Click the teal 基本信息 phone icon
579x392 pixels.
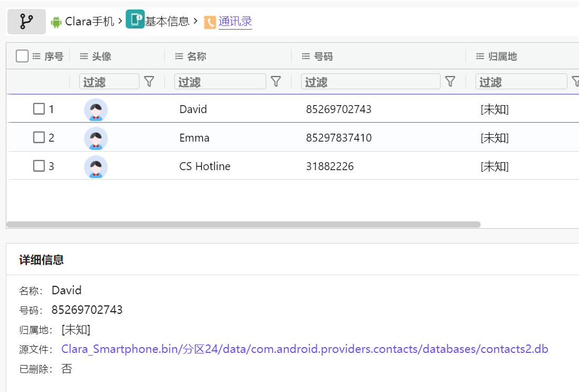pos(135,20)
